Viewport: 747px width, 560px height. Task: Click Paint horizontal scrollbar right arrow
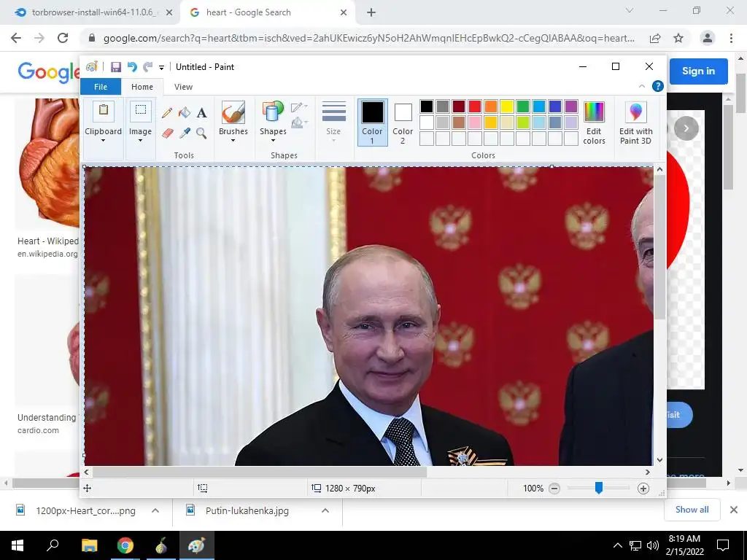pos(648,472)
